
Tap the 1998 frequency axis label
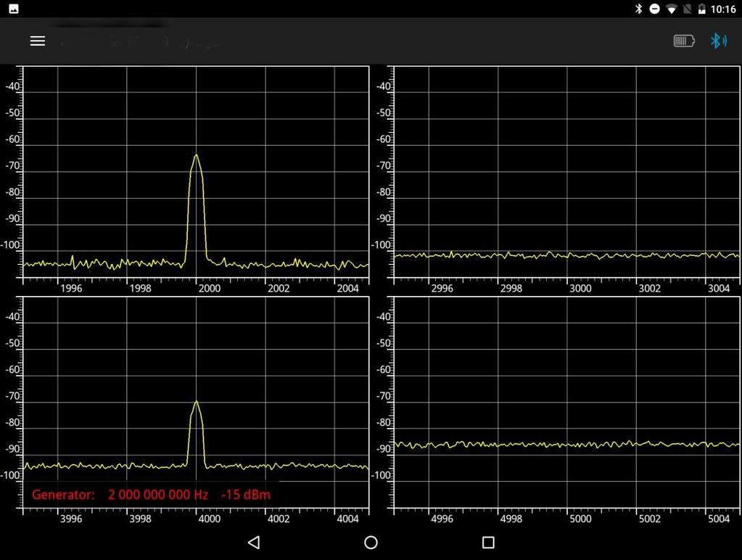coord(140,288)
